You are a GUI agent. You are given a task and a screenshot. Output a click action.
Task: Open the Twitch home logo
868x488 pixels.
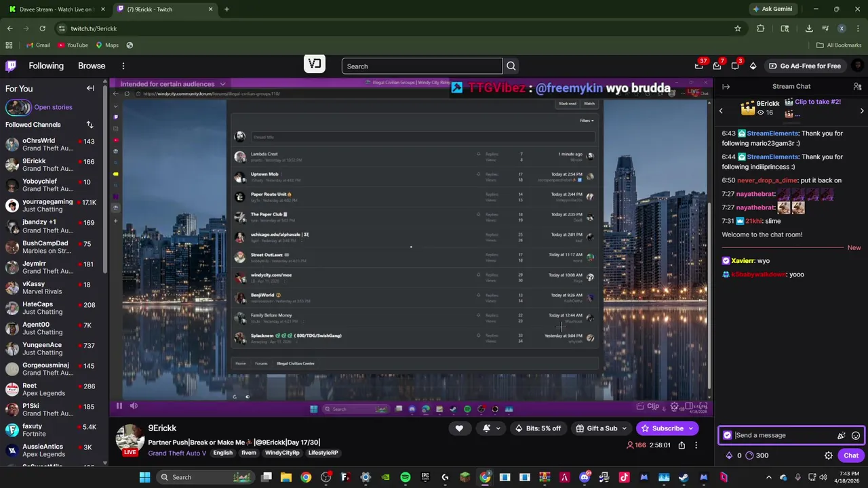pos(11,66)
